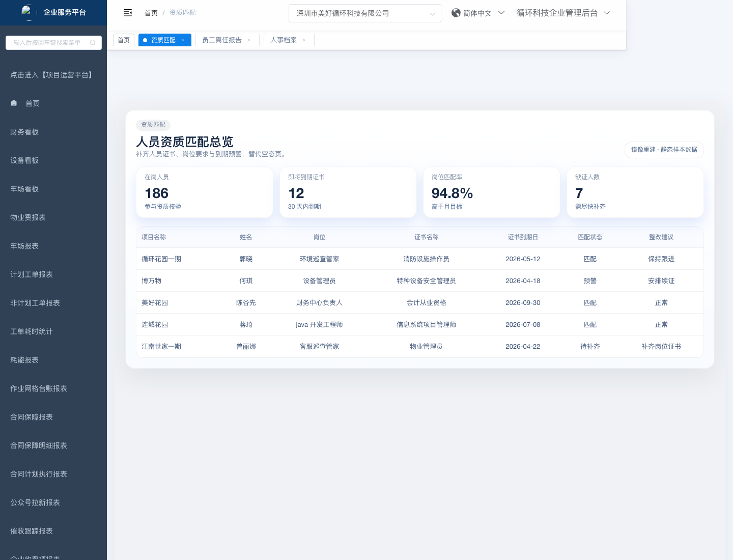Close the 资质匹配 tab
This screenshot has height=560, width=733.
click(x=183, y=40)
